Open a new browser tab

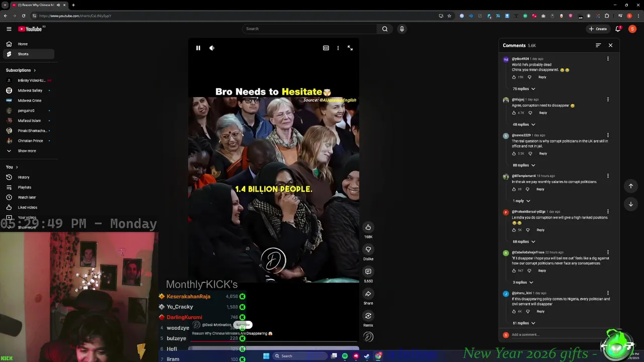(73, 5)
